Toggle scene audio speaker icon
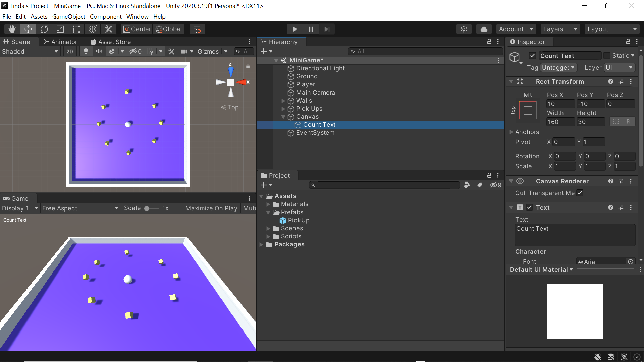This screenshot has width=644, height=362. click(x=99, y=51)
